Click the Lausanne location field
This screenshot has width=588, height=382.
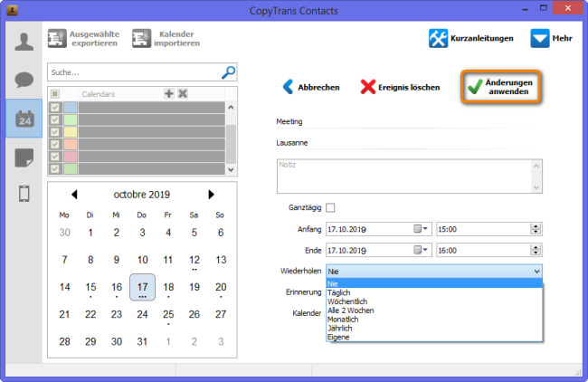(405, 143)
